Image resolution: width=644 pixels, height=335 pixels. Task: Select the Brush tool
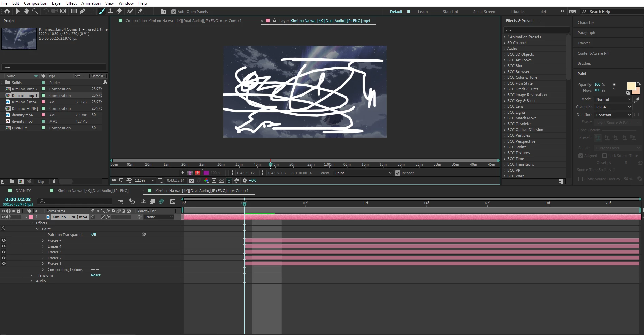tap(102, 11)
